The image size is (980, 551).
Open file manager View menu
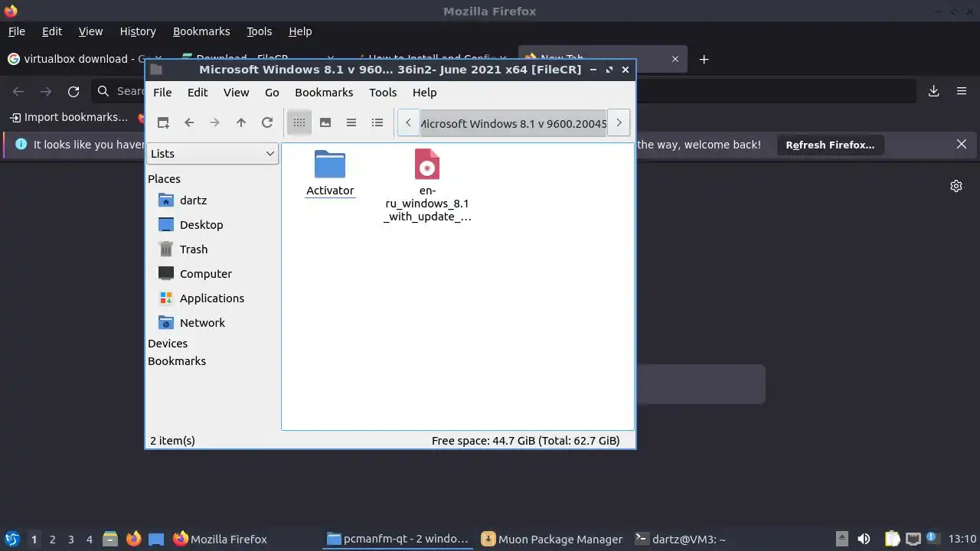click(x=236, y=93)
